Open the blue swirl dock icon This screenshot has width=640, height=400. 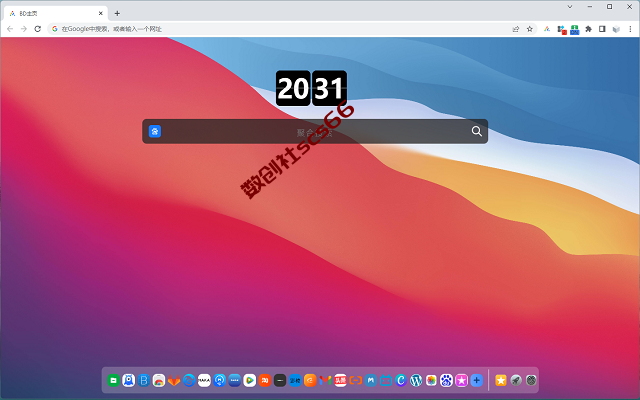pyautogui.click(x=189, y=380)
